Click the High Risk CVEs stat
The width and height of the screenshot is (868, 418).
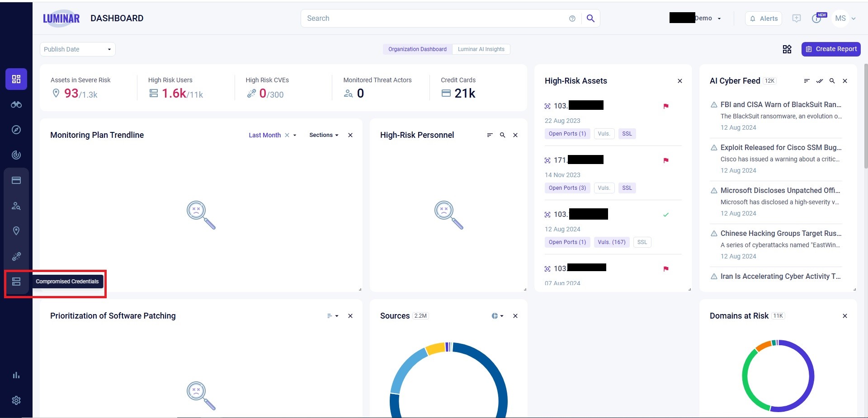click(267, 88)
